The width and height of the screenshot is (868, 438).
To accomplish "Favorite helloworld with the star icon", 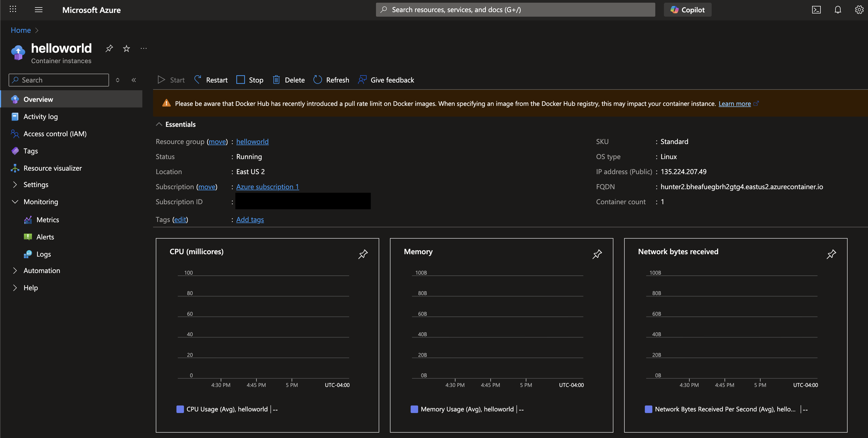I will (x=126, y=49).
